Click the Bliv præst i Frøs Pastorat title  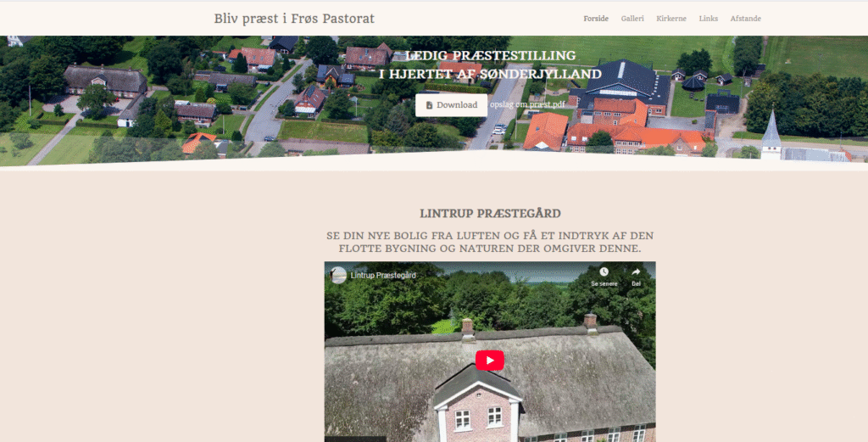(294, 19)
